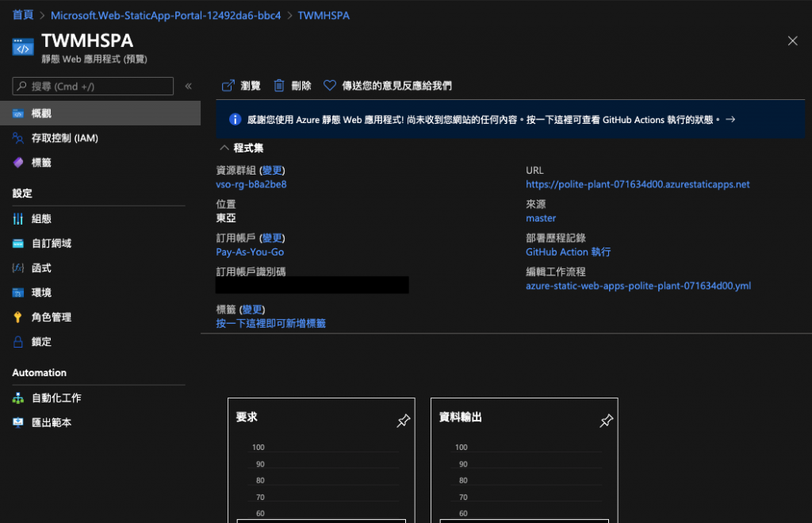Open the Microsoft.Web-StaticApp-Portal breadcrumb link
Image resolution: width=812 pixels, height=523 pixels.
(166, 16)
